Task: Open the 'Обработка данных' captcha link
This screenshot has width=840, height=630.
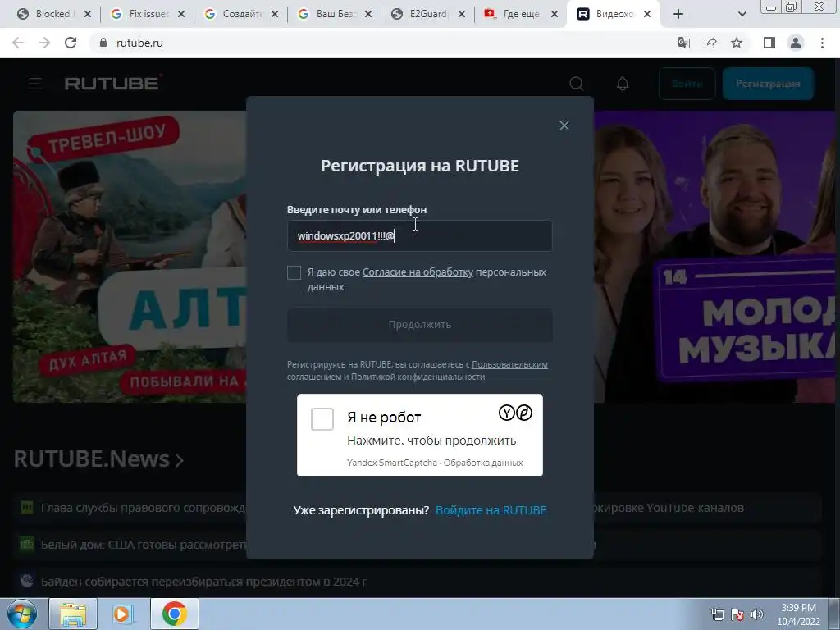Action: pos(483,463)
